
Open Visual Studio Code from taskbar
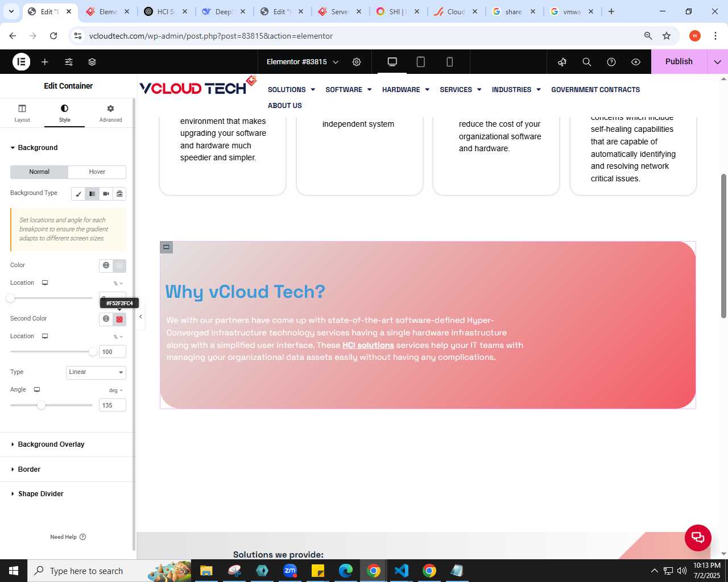tap(402, 571)
